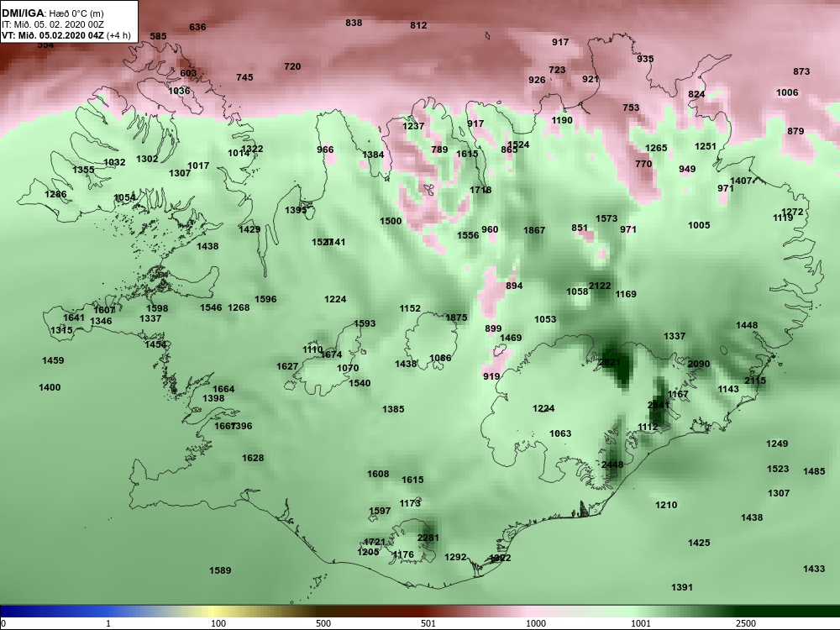Click the map value 753
Screen dimensions: 840x630
[631, 108]
